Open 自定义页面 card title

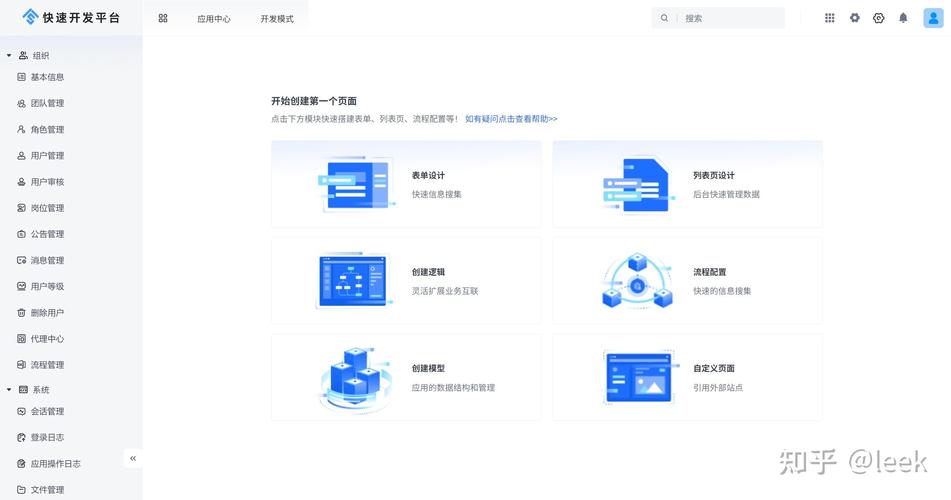[714, 368]
